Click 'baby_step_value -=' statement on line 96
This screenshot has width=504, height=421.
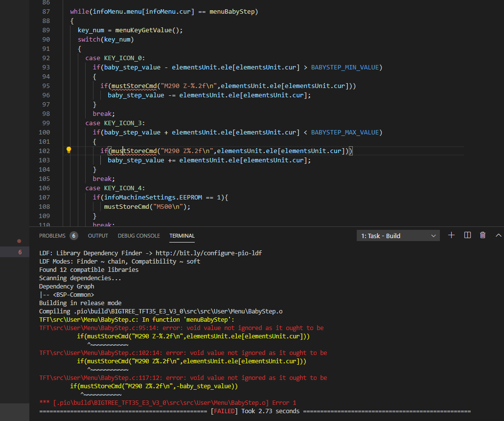click(x=209, y=95)
